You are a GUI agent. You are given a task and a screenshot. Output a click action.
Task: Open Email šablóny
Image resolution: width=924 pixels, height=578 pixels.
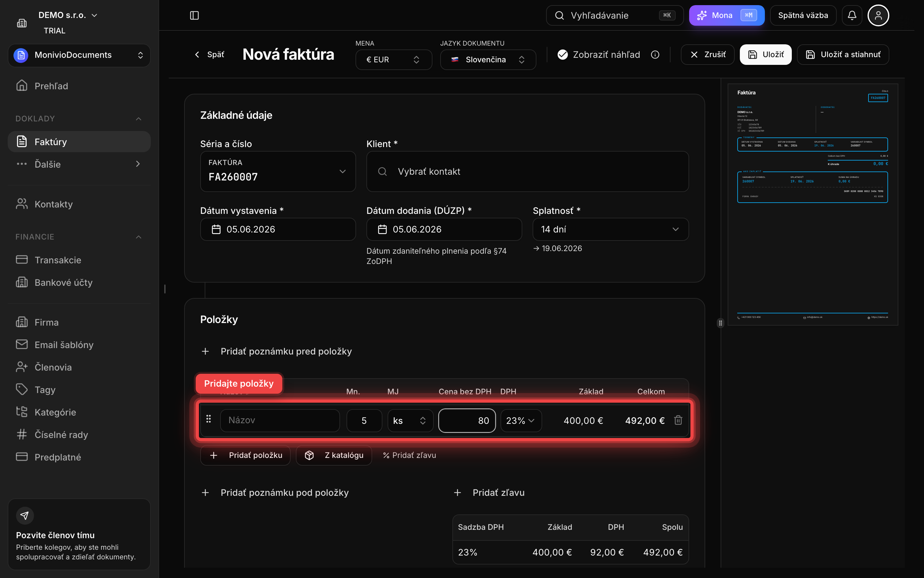point(79,345)
